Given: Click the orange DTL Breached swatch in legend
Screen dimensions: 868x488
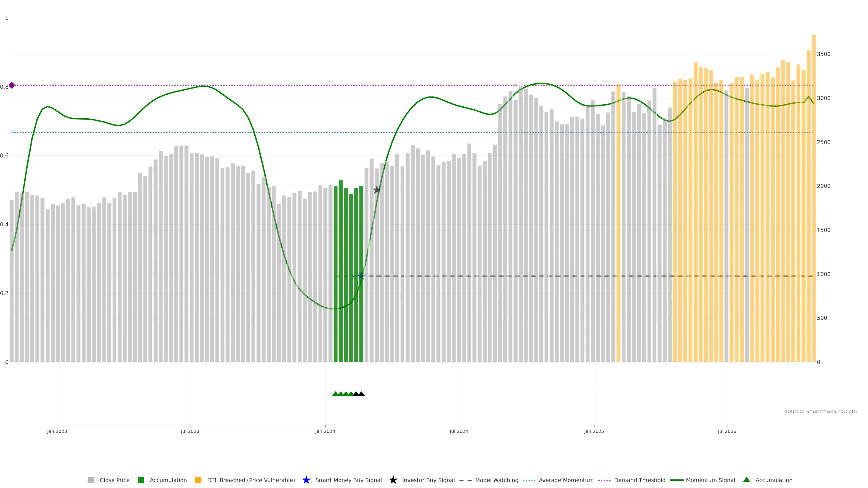Looking at the screenshot, I should 198,480.
